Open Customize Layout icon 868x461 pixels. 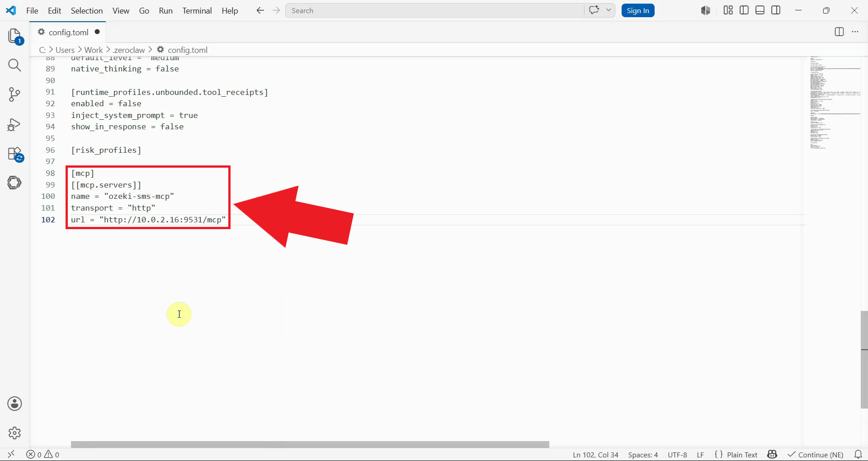(x=728, y=10)
